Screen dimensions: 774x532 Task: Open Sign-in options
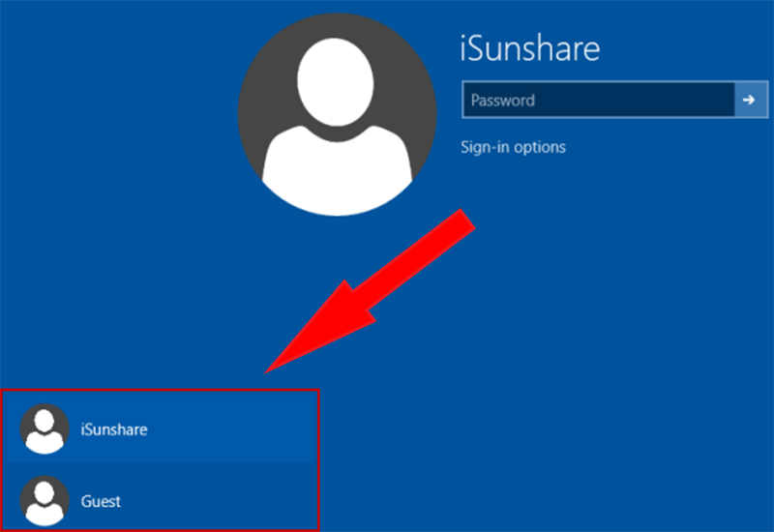(513, 147)
